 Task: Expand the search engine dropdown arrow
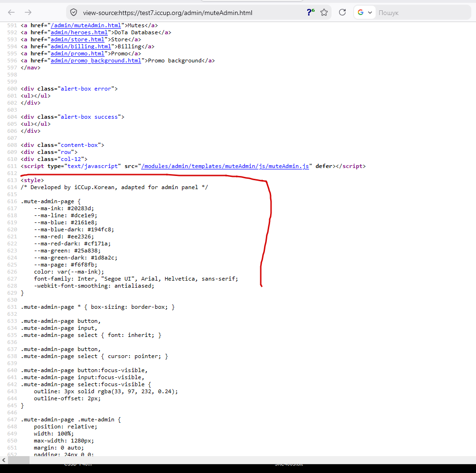click(x=370, y=13)
